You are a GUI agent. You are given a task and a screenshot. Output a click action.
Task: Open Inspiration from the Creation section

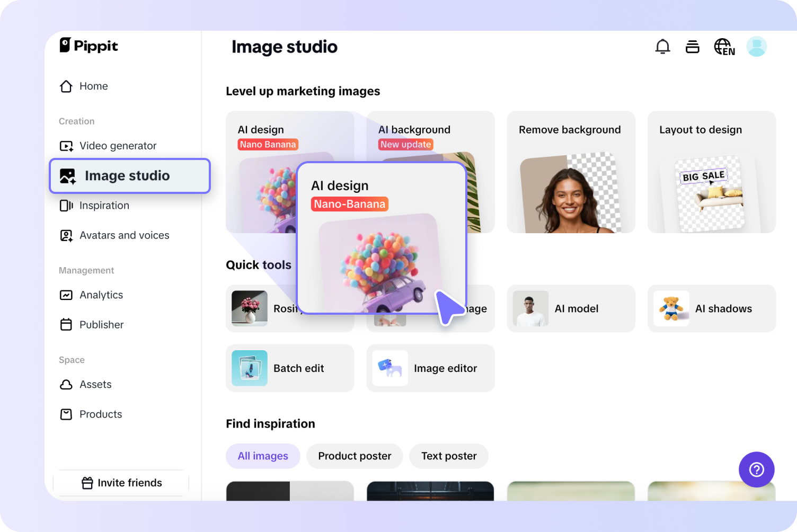[x=103, y=206]
